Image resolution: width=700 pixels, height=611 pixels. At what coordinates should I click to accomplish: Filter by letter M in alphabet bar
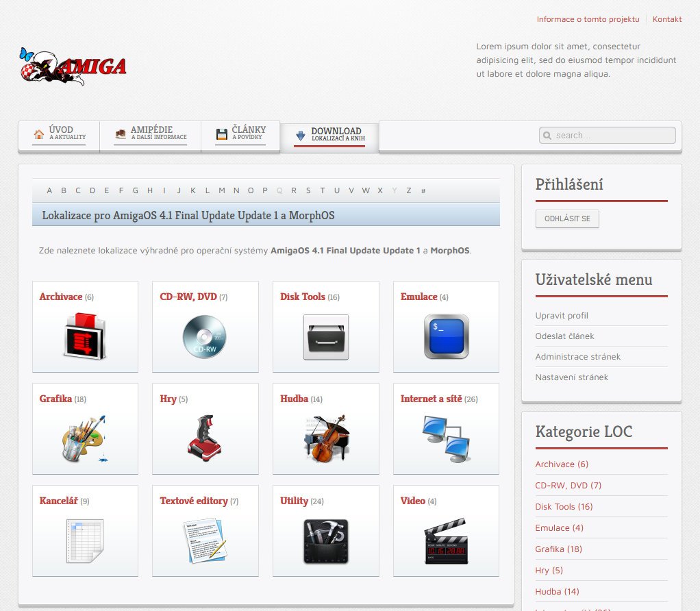[222, 190]
